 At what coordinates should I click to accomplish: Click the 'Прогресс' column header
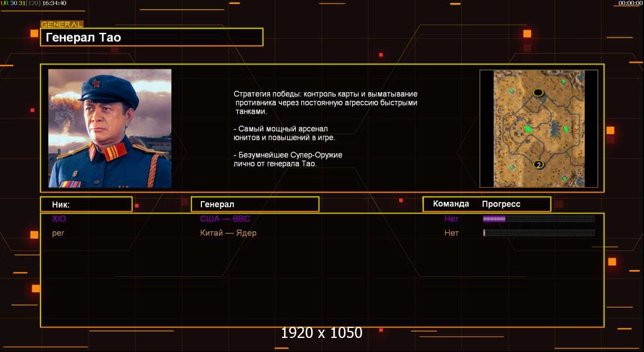click(501, 204)
